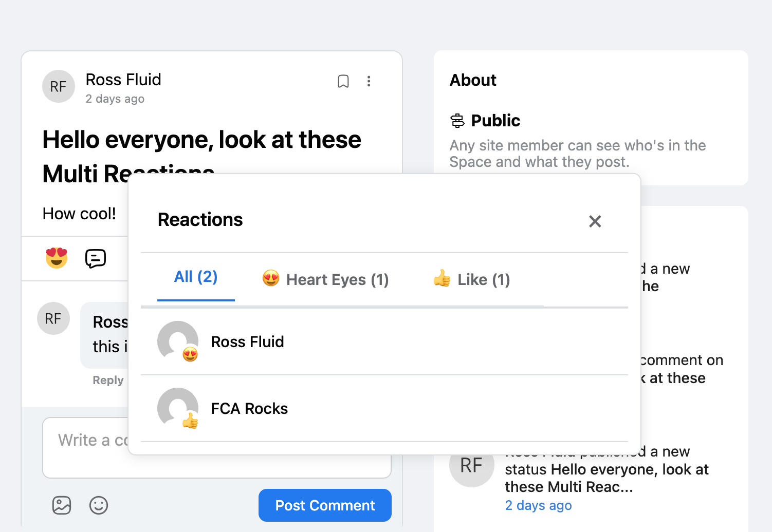The height and width of the screenshot is (532, 772).
Task: Click the Post Comment button
Action: [325, 505]
